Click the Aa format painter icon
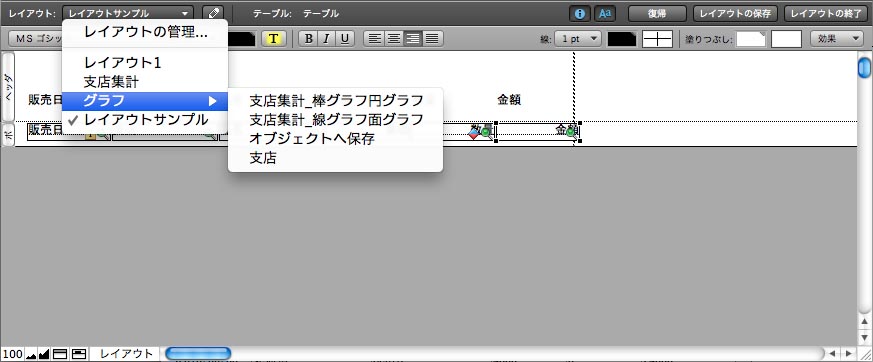The width and height of the screenshot is (873, 362). pos(604,14)
